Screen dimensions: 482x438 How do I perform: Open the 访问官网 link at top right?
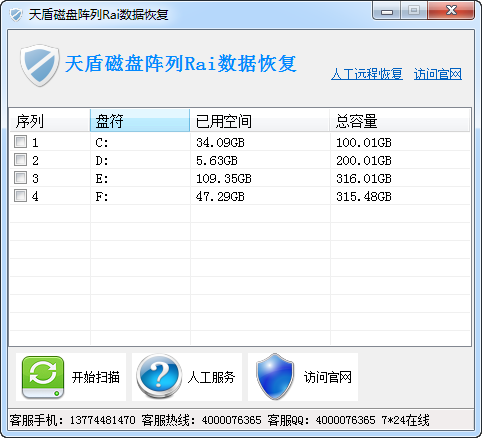(x=438, y=74)
